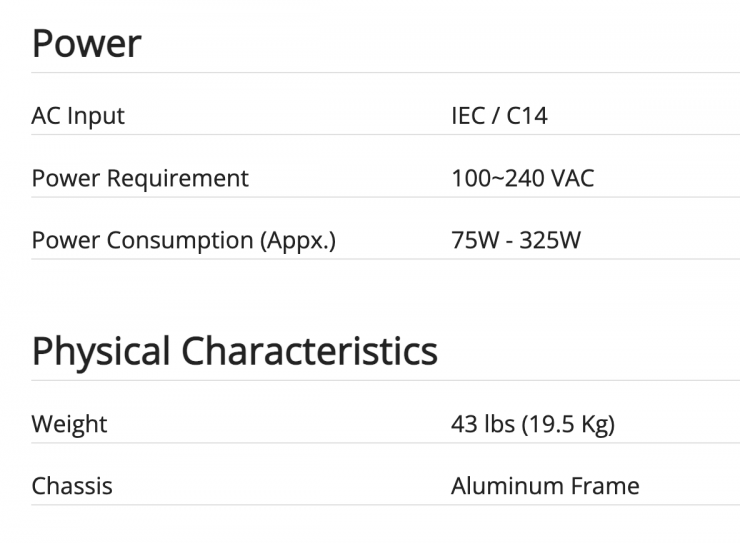Click "VAC" in the power requirement value
Image resolution: width=740 pixels, height=543 pixels.
pos(572,179)
